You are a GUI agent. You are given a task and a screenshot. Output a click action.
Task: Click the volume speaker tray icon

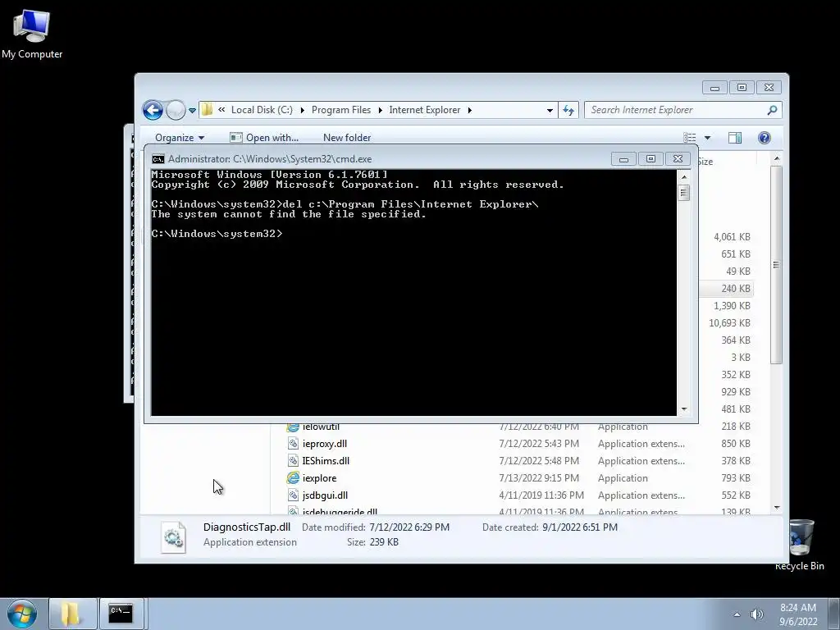(756, 614)
